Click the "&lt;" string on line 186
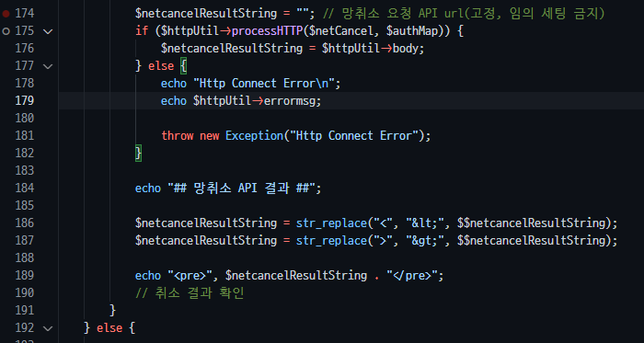The height and width of the screenshot is (343, 644). point(425,223)
